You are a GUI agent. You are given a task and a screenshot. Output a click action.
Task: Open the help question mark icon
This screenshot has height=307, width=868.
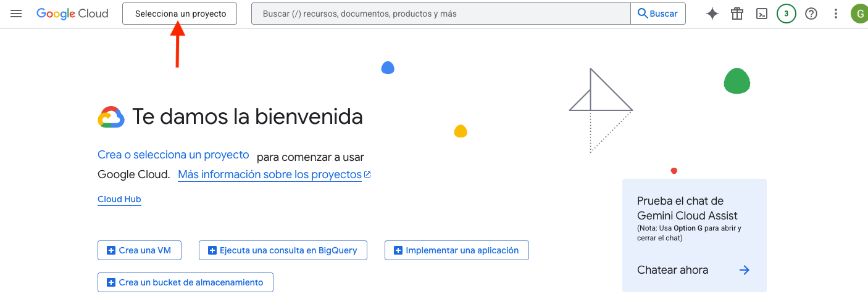[811, 14]
